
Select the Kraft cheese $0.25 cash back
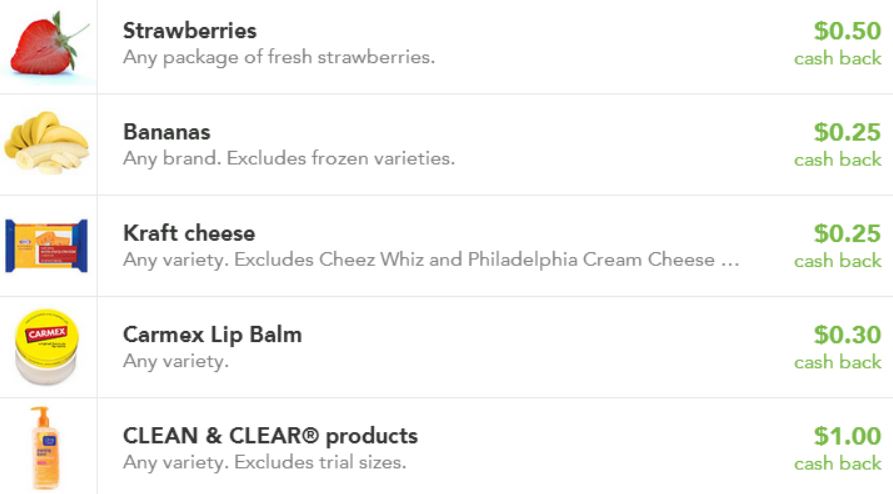(847, 233)
